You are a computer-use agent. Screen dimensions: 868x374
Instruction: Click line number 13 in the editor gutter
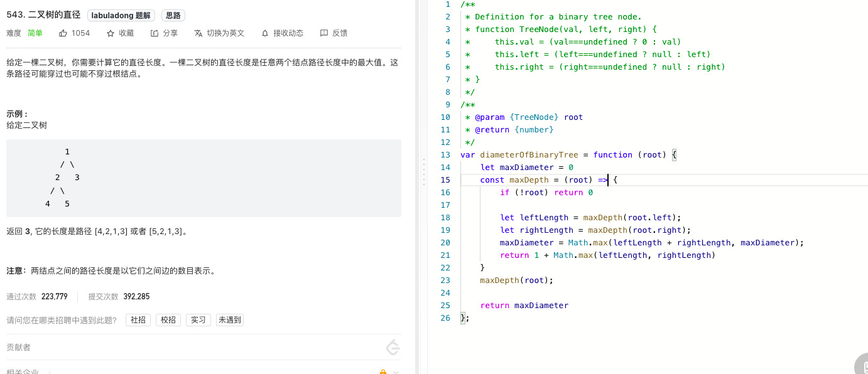[446, 155]
